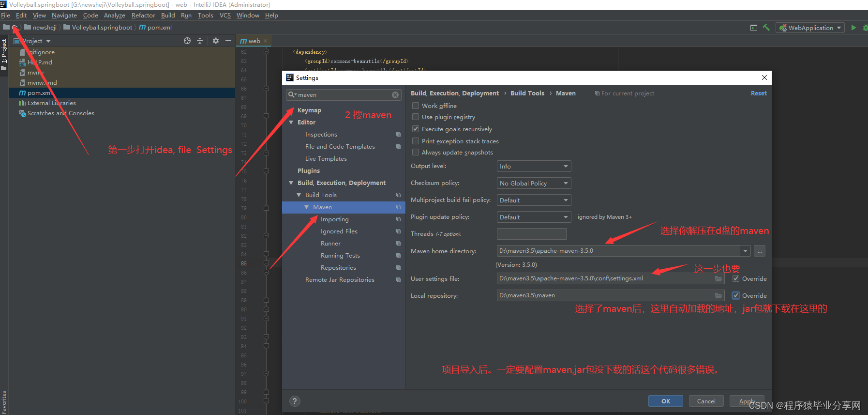Open the Plugin update policy dropdown
The width and height of the screenshot is (868, 415).
tap(534, 217)
